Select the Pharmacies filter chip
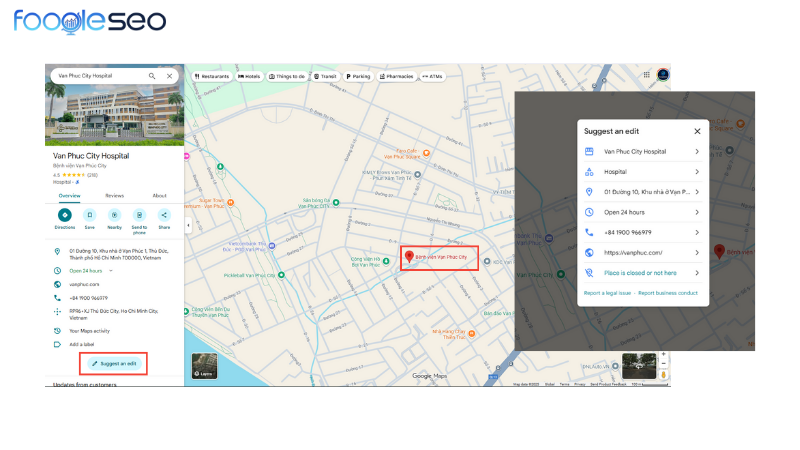The height and width of the screenshot is (450, 800). pyautogui.click(x=396, y=77)
